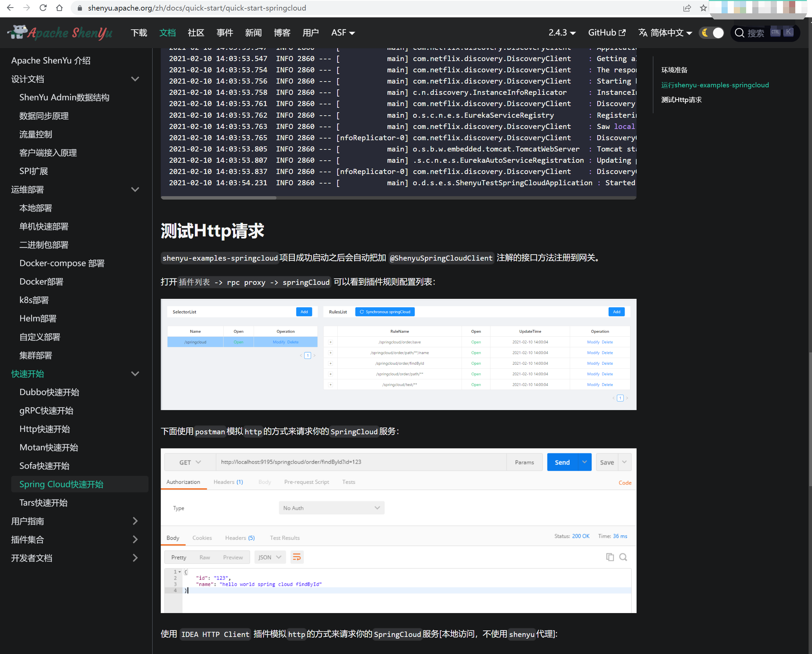Open the 下载 navbar item
812x654 pixels.
click(x=139, y=33)
